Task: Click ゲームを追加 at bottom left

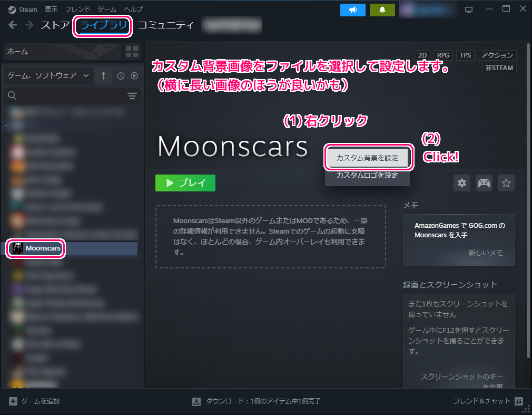Action: click(x=34, y=401)
